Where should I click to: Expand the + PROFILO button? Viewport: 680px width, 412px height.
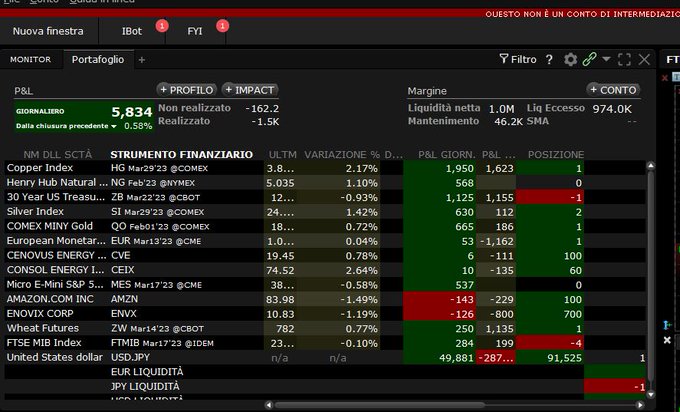point(186,90)
